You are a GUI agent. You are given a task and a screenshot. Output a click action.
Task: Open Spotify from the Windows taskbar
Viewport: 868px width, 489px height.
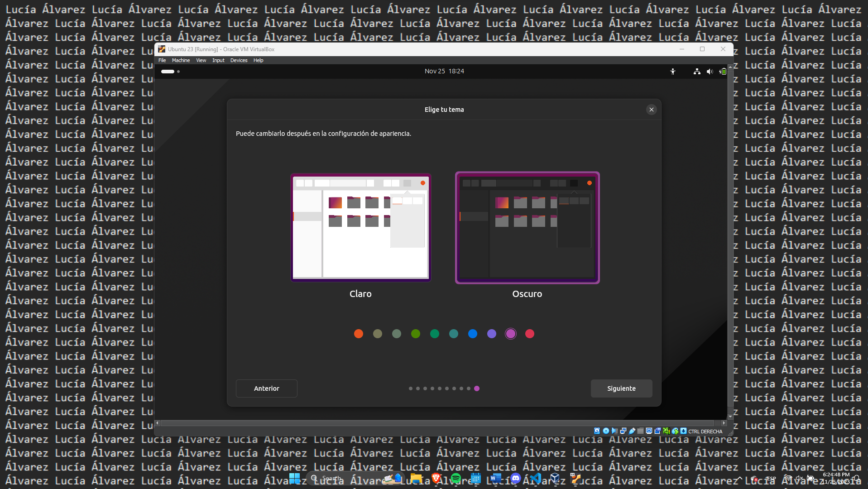(456, 478)
